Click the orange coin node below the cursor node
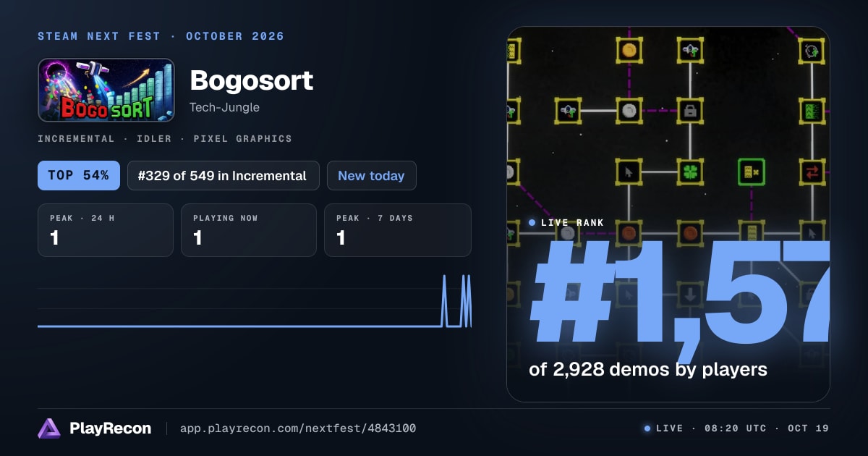This screenshot has height=456, width=868. (x=629, y=233)
